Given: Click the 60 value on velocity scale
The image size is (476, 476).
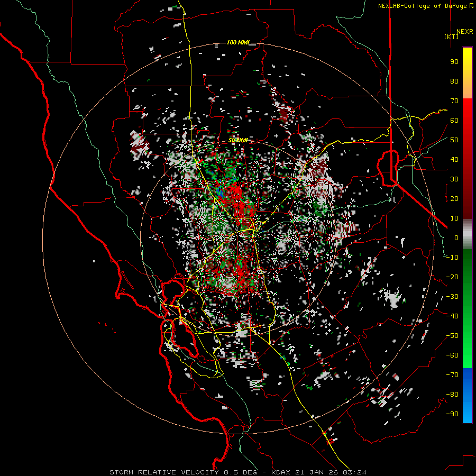Looking at the screenshot, I should coord(454,121).
